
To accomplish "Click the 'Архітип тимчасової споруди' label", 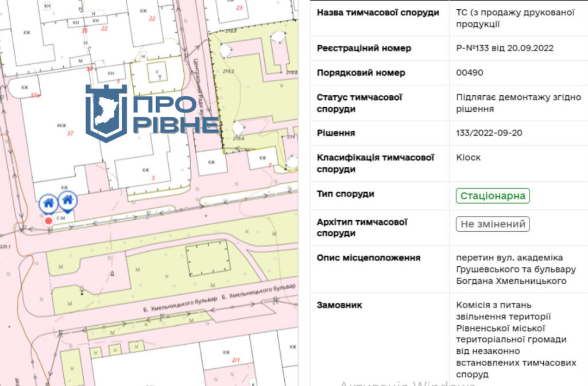I will (362, 228).
